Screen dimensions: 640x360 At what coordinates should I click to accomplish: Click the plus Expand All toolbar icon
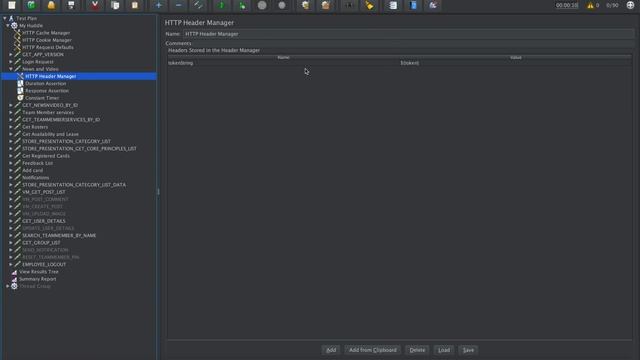[158, 5]
